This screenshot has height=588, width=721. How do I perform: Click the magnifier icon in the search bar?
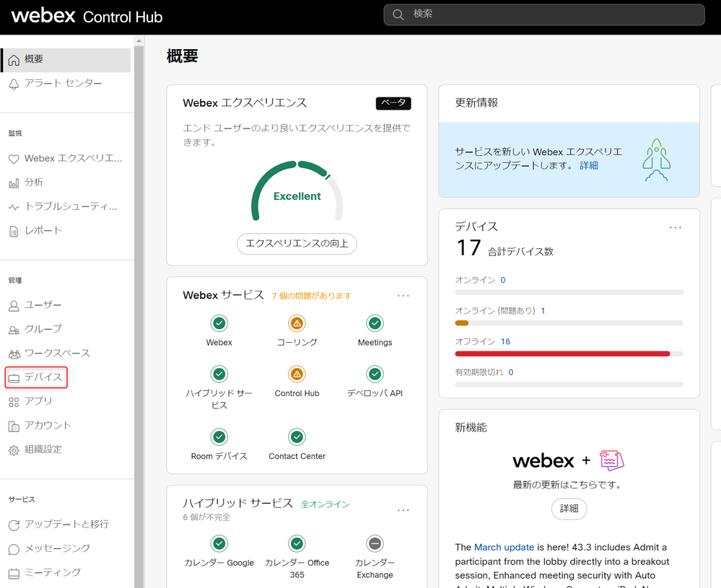point(398,14)
